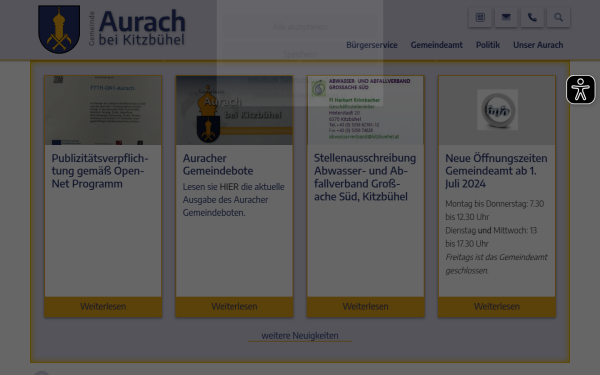Viewport: 600px width, 375px height.
Task: Click text 'Freitags ist das Gemeindeamt'
Action: (496, 257)
